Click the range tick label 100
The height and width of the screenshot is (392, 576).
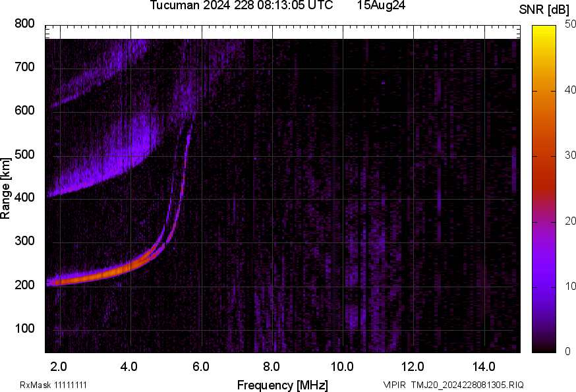pos(24,328)
